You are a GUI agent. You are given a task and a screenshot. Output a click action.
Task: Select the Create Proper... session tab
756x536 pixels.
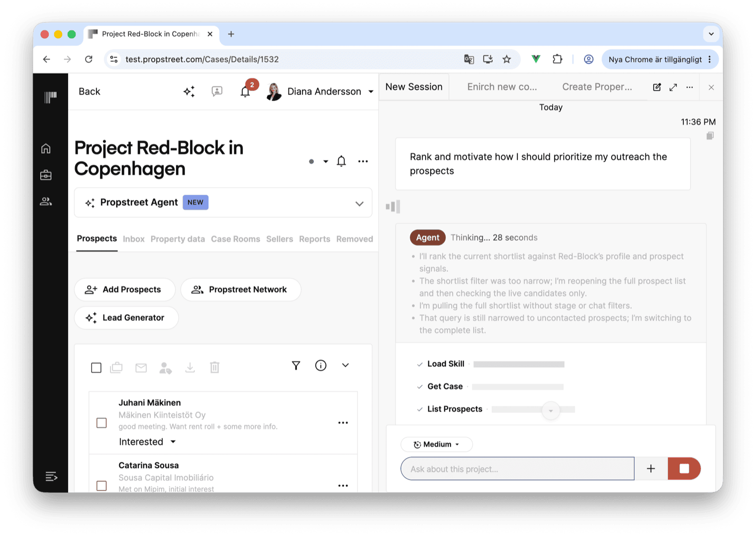[597, 87]
